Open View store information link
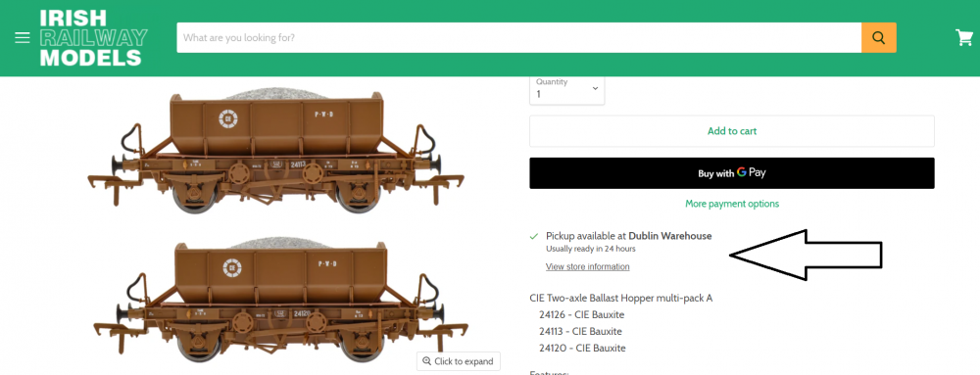The image size is (980, 375). pyautogui.click(x=587, y=266)
